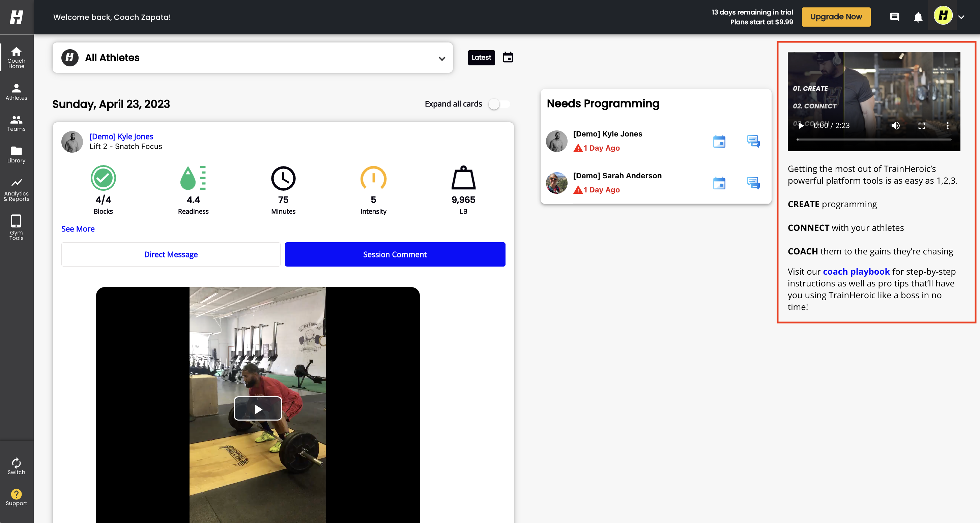The width and height of the screenshot is (980, 523).
Task: Open calendar for Kyle Jones in Needs Programming
Action: [x=719, y=142]
